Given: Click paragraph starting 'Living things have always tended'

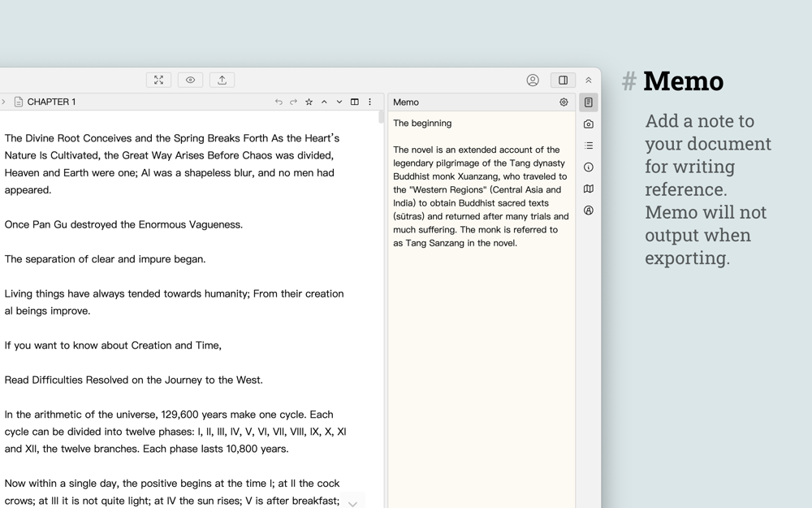Looking at the screenshot, I should [x=174, y=302].
